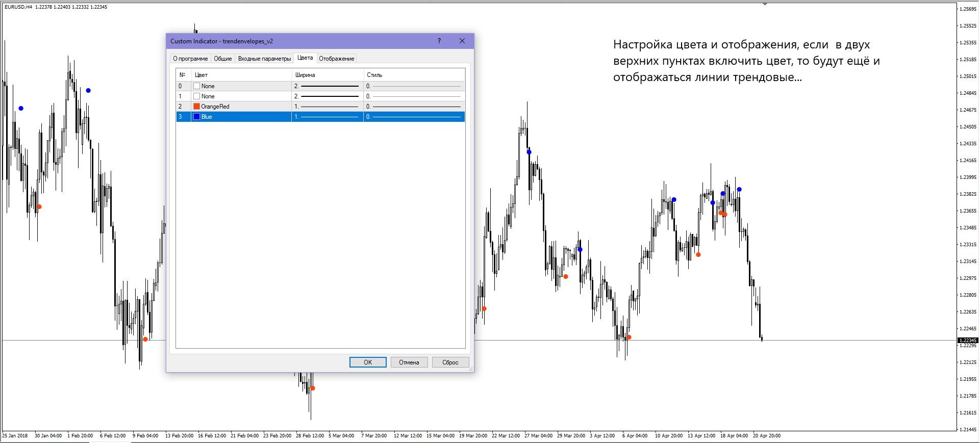The height and width of the screenshot is (443, 980).
Task: Open style selector for OrangeRed row
Action: [x=414, y=107]
